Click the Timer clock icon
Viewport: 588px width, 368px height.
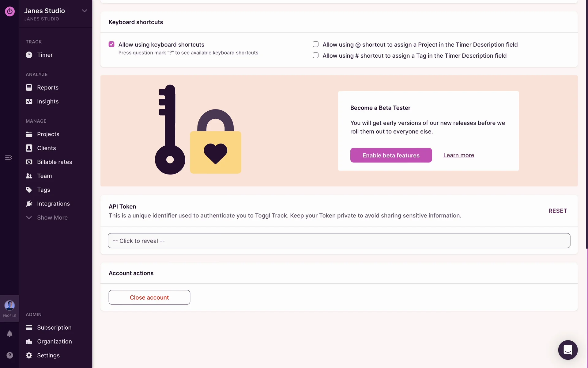point(29,55)
